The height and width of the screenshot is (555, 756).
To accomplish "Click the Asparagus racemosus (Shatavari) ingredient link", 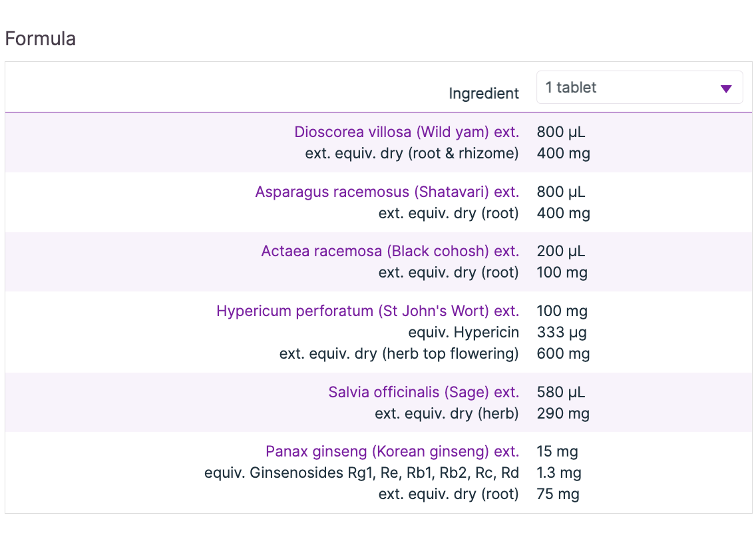I will pyautogui.click(x=387, y=192).
